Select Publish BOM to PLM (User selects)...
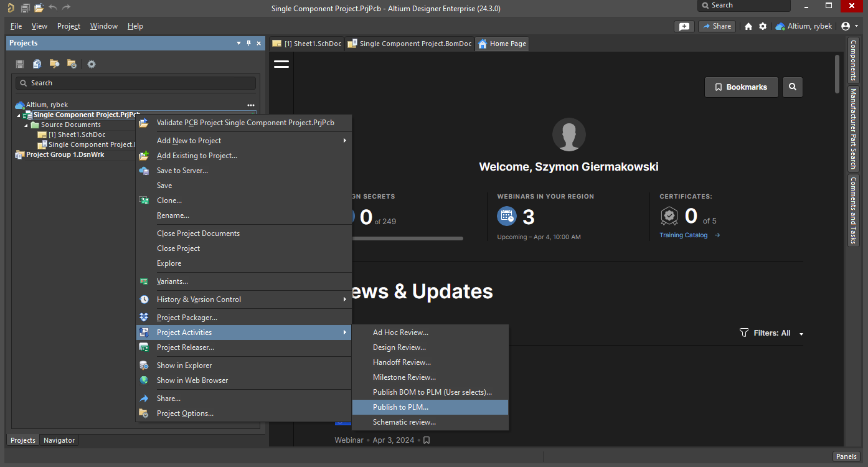The width and height of the screenshot is (868, 467). click(x=430, y=392)
